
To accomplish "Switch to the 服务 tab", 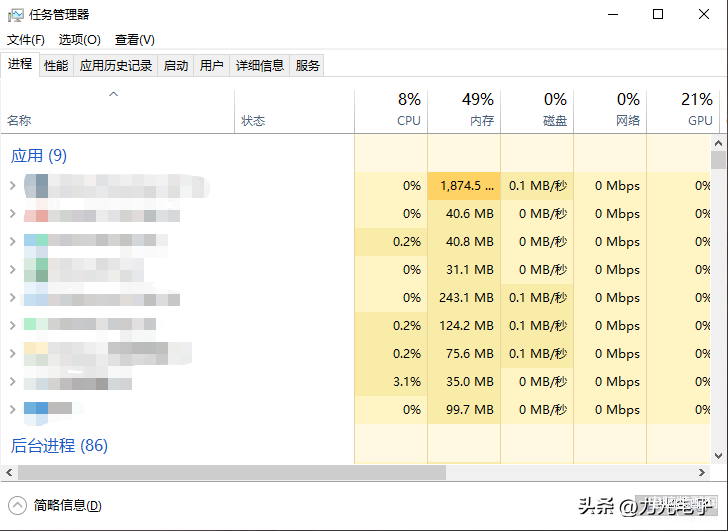I will tap(308, 66).
